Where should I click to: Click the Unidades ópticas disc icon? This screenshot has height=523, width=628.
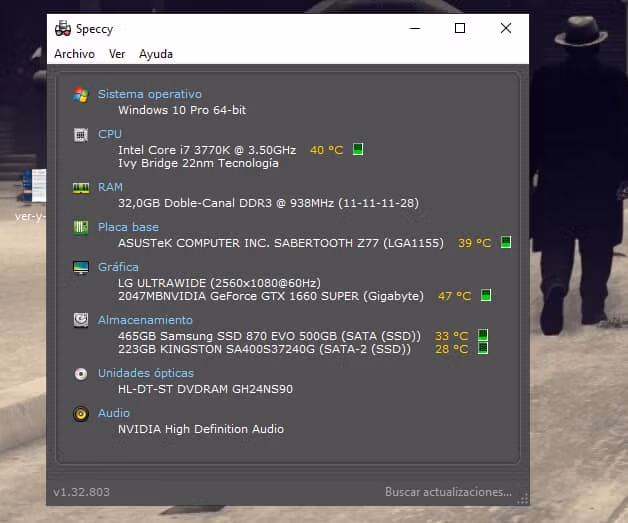81,374
